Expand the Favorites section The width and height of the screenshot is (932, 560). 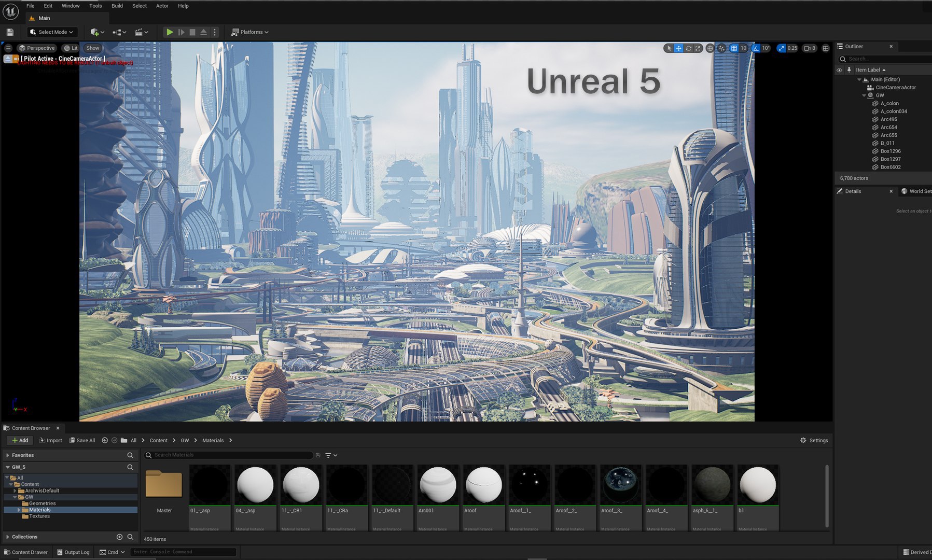click(7, 455)
